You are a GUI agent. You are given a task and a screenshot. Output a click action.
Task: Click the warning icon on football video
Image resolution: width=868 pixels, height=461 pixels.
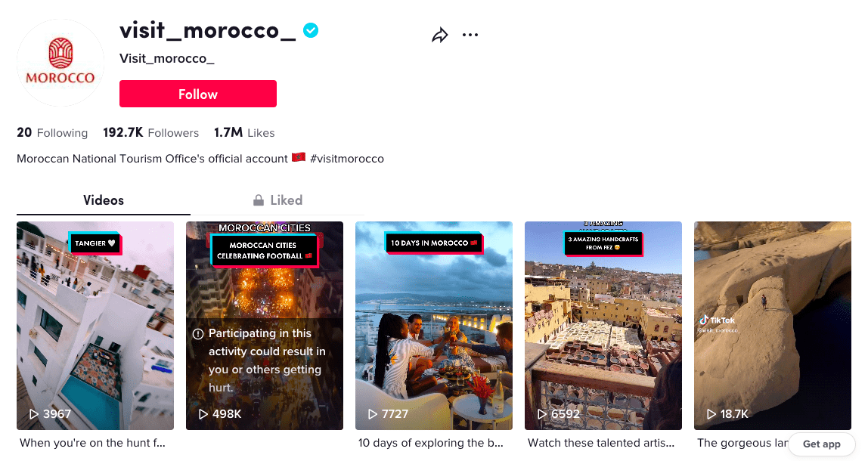coord(197,334)
